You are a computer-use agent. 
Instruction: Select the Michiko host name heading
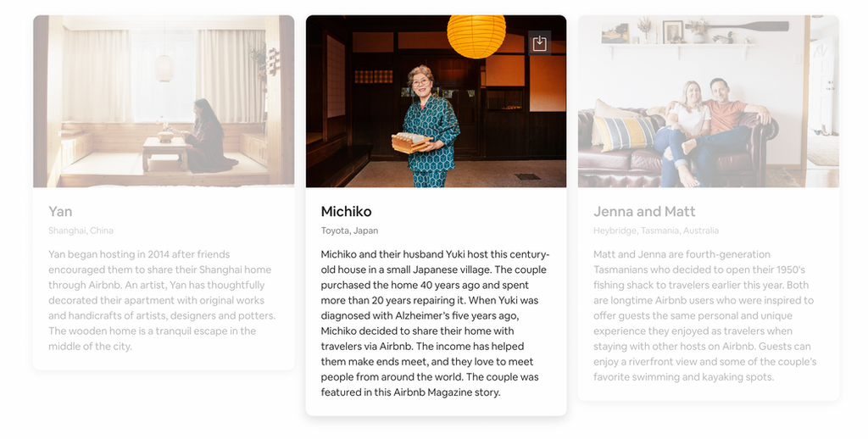[x=346, y=212]
